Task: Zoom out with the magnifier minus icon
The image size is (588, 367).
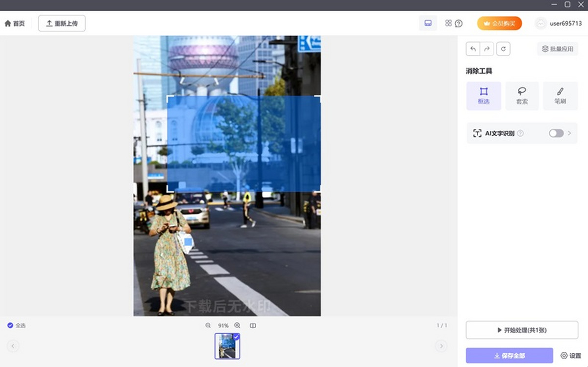Action: coord(208,325)
